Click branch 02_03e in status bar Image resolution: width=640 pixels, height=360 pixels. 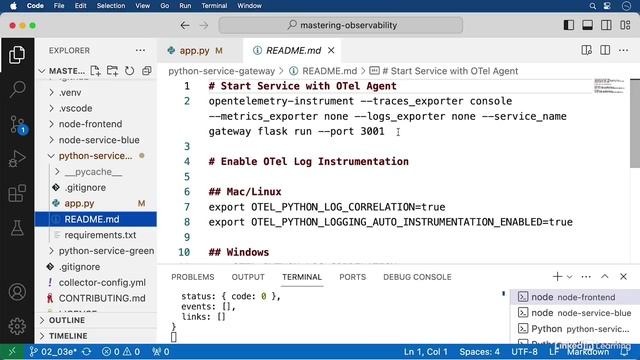[x=53, y=351]
